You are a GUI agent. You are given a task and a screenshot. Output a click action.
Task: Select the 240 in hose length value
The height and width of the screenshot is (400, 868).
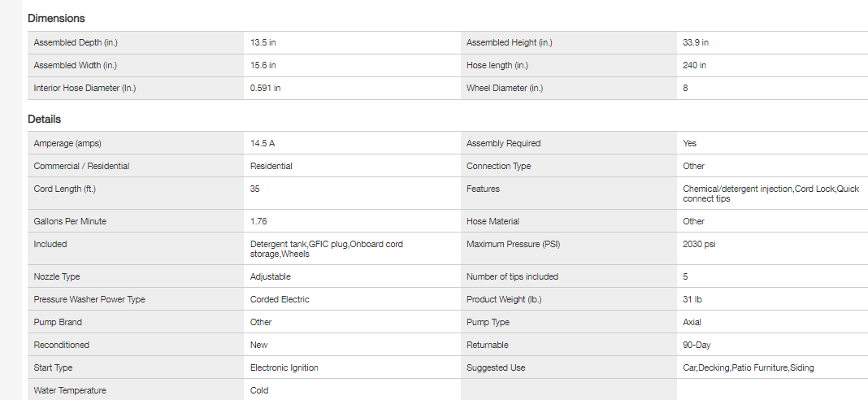694,65
